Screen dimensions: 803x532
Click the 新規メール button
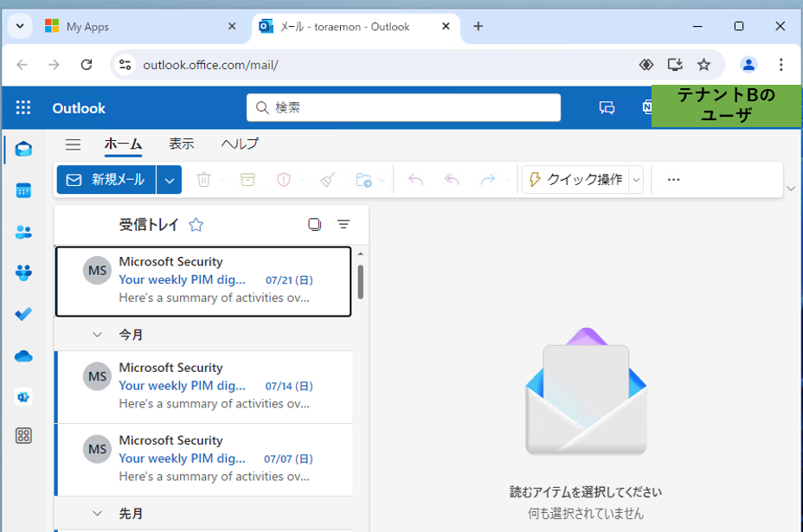[x=106, y=180]
